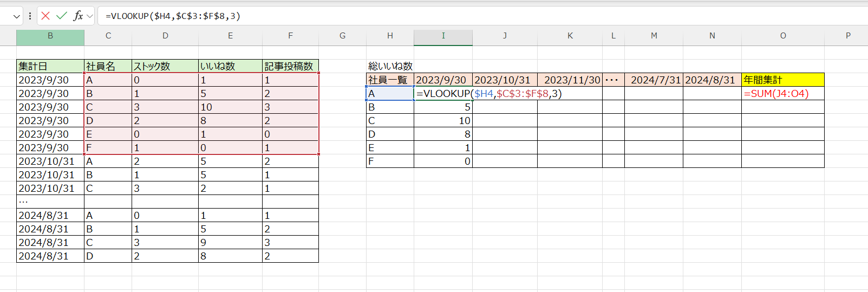Click the いいね数 value 9 in 2024/8/31 rows
This screenshot has width=868, height=292.
(x=230, y=242)
